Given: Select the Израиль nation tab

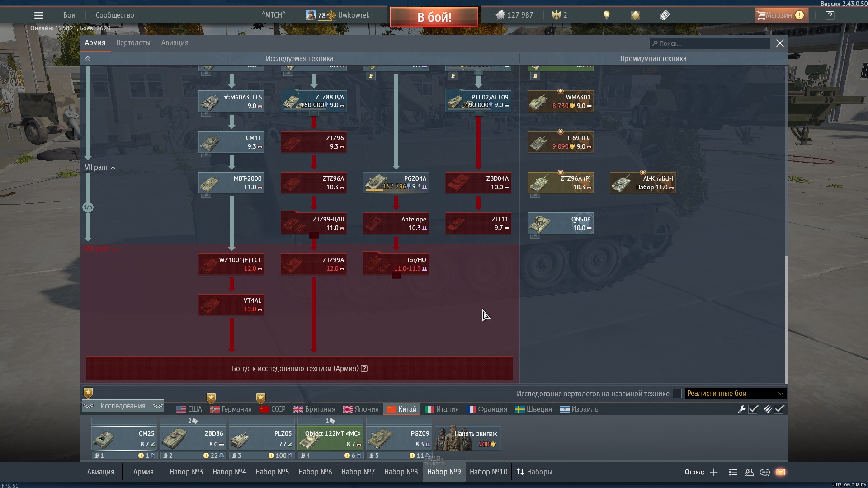Looking at the screenshot, I should [579, 409].
